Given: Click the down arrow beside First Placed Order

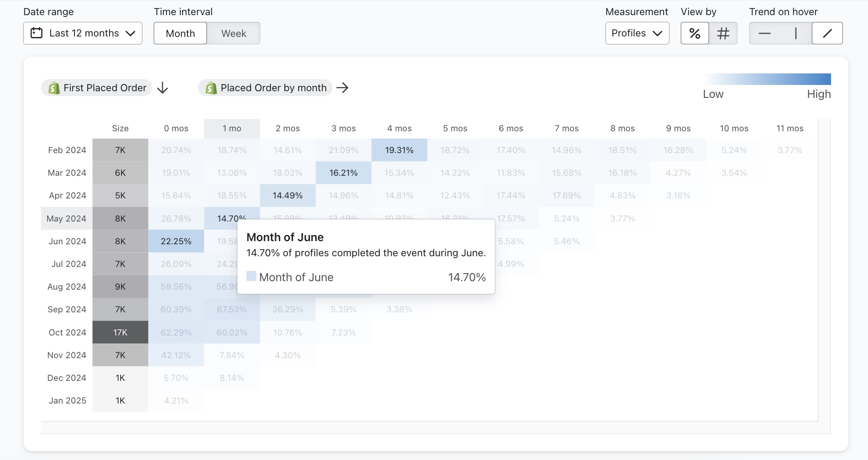Looking at the screenshot, I should [162, 88].
